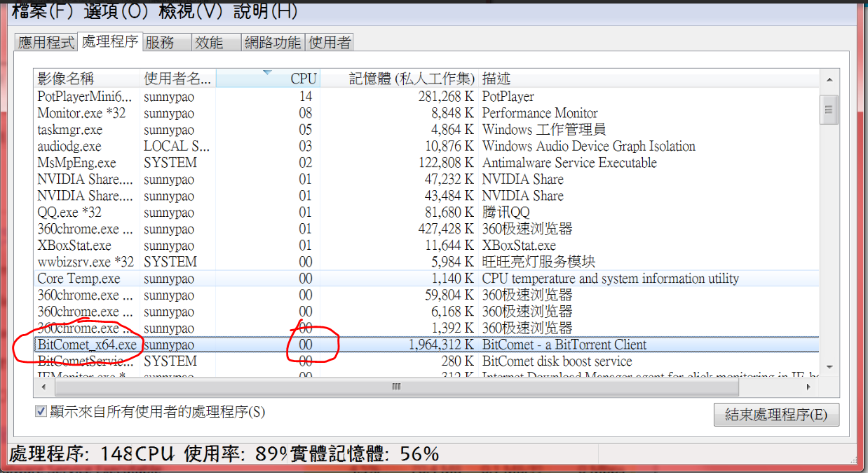This screenshot has height=473, width=868.
Task: Select the 處理程序 tab
Action: 110,41
